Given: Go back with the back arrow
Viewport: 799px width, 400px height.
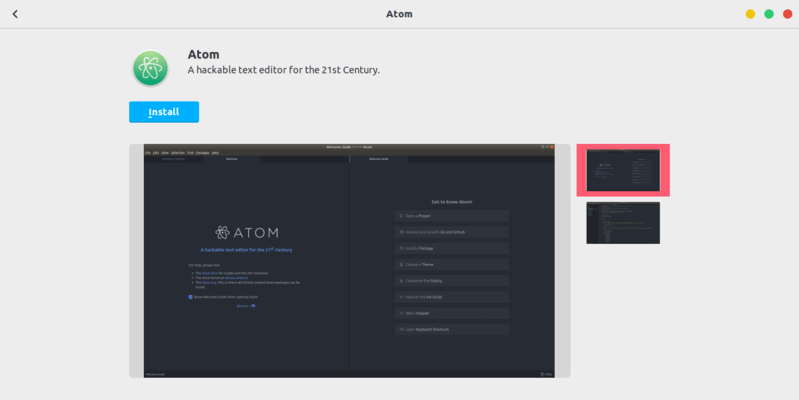Looking at the screenshot, I should click(15, 14).
